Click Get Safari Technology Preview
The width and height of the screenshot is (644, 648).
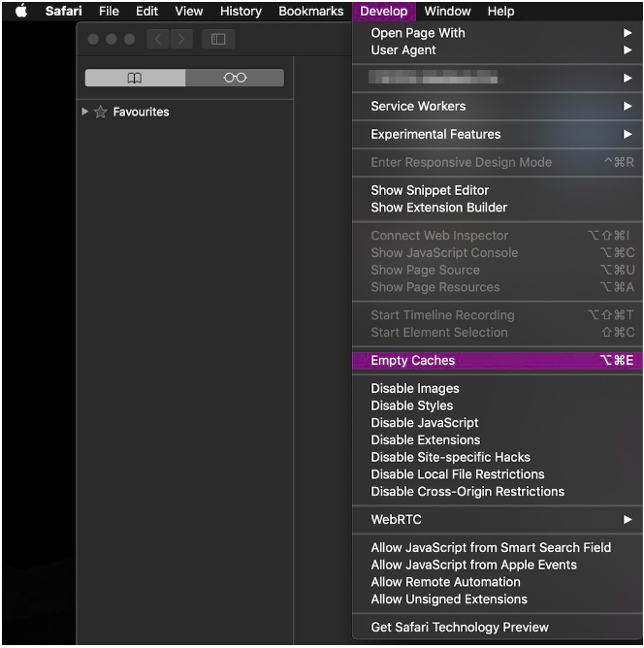click(x=459, y=627)
